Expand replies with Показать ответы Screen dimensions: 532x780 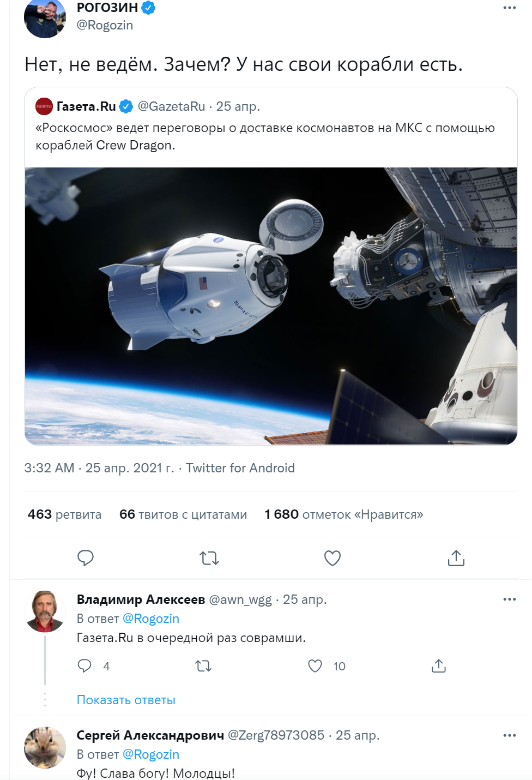pyautogui.click(x=126, y=700)
